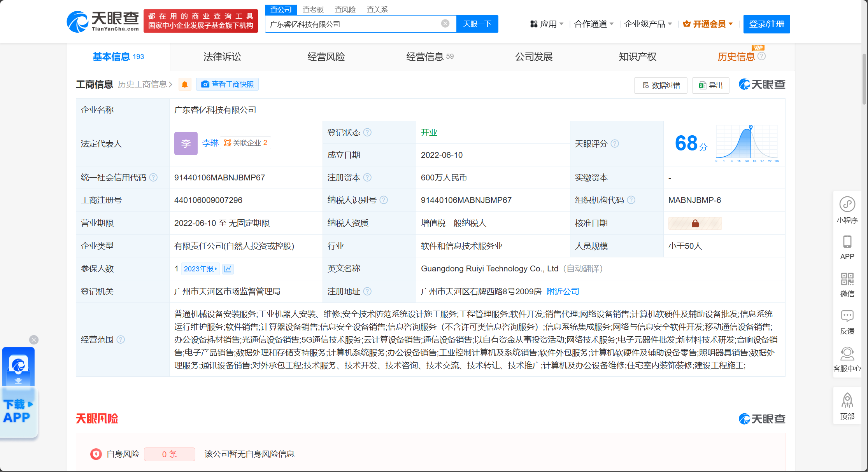Image resolution: width=868 pixels, height=472 pixels.
Task: Click the help icon beside 历史信息 tab
Action: coord(762,56)
